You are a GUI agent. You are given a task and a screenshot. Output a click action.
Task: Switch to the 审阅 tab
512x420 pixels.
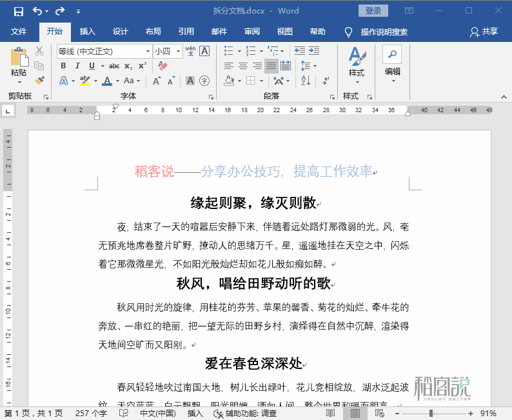click(x=252, y=32)
